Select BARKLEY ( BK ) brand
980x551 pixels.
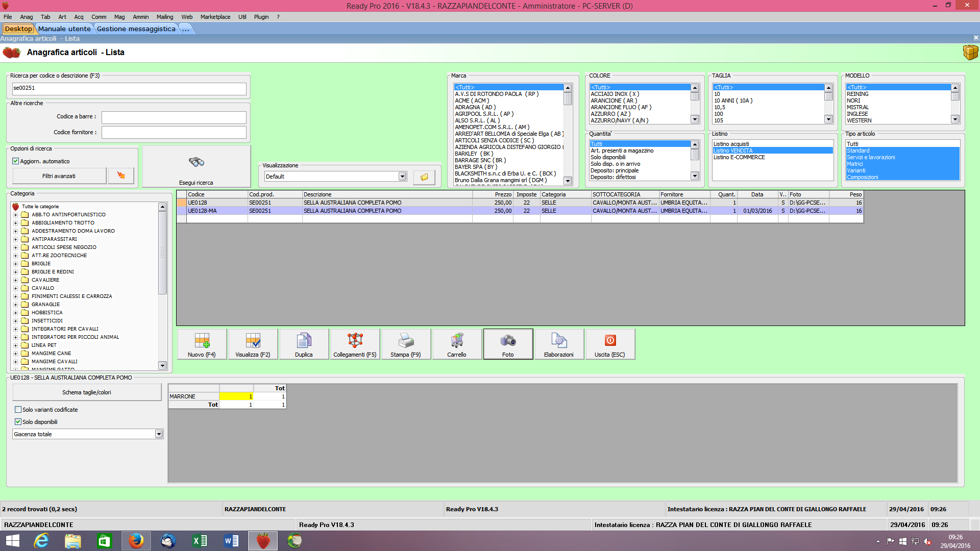pos(474,154)
